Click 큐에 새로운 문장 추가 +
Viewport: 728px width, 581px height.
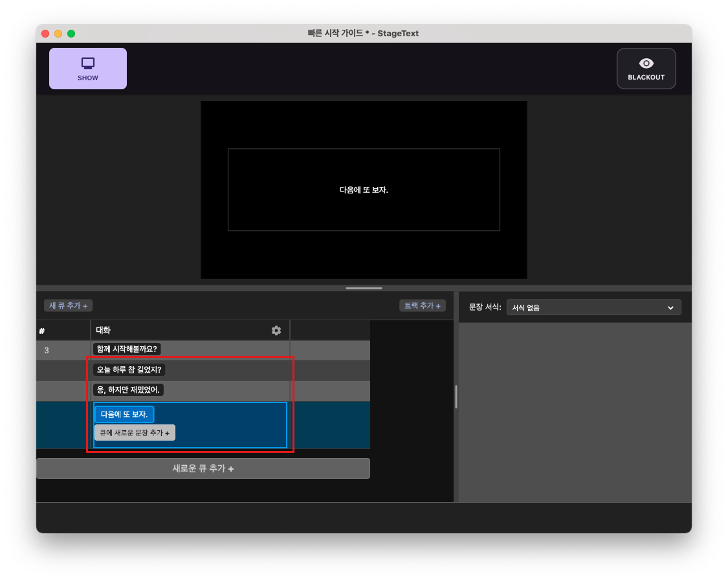(135, 432)
